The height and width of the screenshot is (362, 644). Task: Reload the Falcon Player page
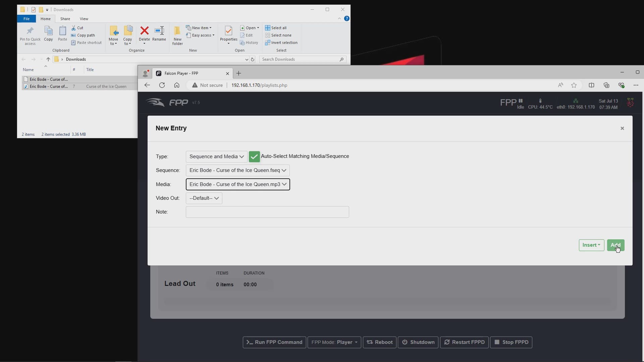(162, 85)
